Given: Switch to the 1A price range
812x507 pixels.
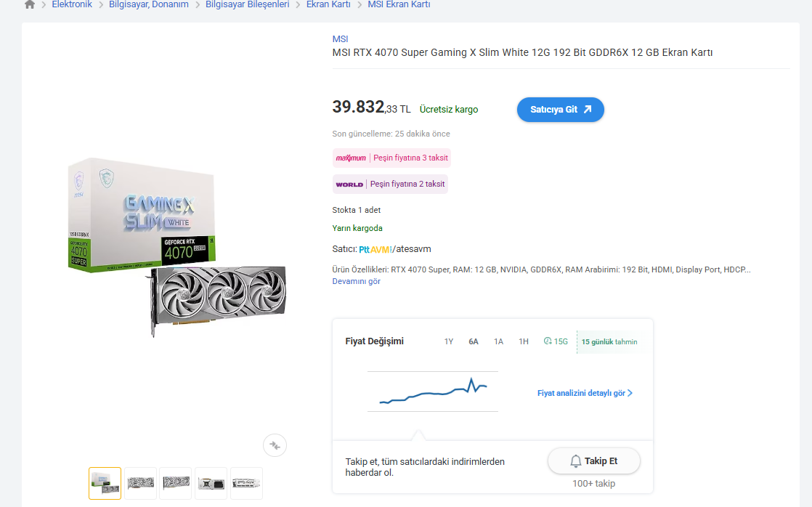Looking at the screenshot, I should [498, 341].
